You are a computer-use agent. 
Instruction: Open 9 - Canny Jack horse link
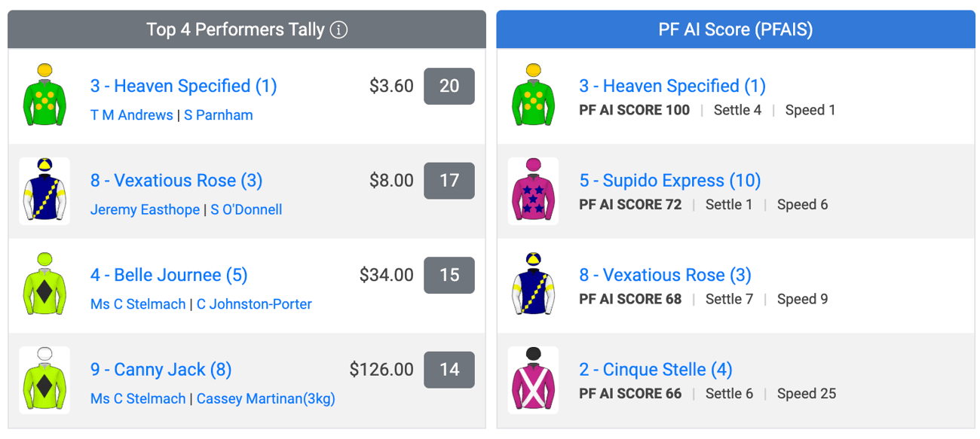click(161, 370)
